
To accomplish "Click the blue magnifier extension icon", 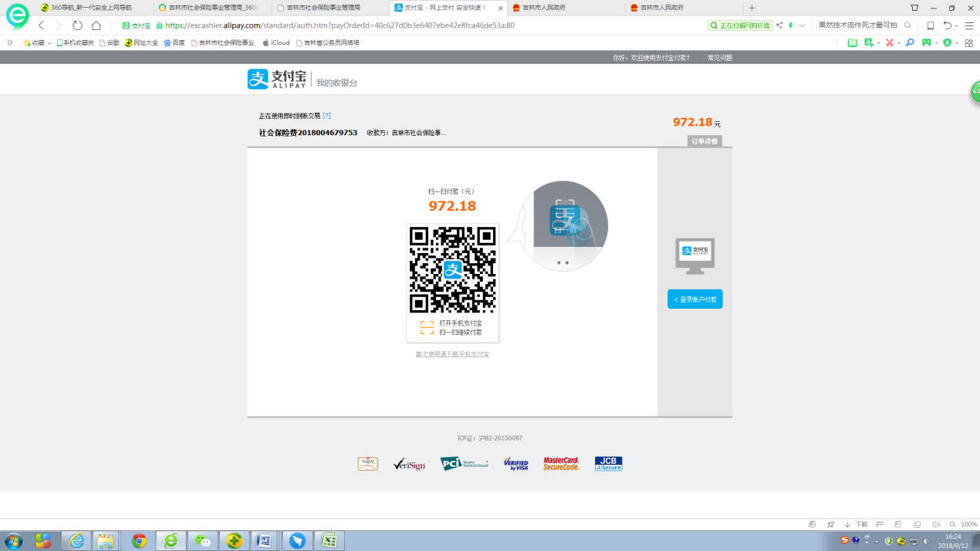I will coord(910,42).
